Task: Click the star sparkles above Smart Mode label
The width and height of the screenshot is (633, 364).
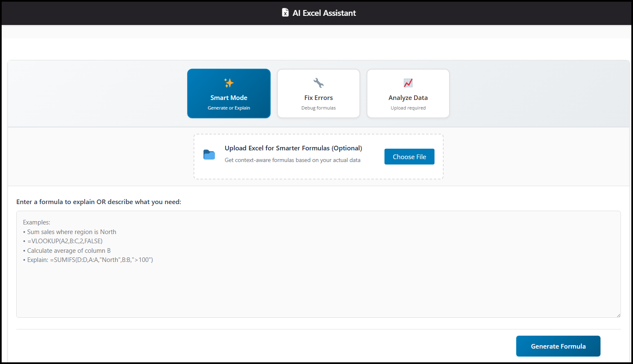Action: (x=229, y=82)
